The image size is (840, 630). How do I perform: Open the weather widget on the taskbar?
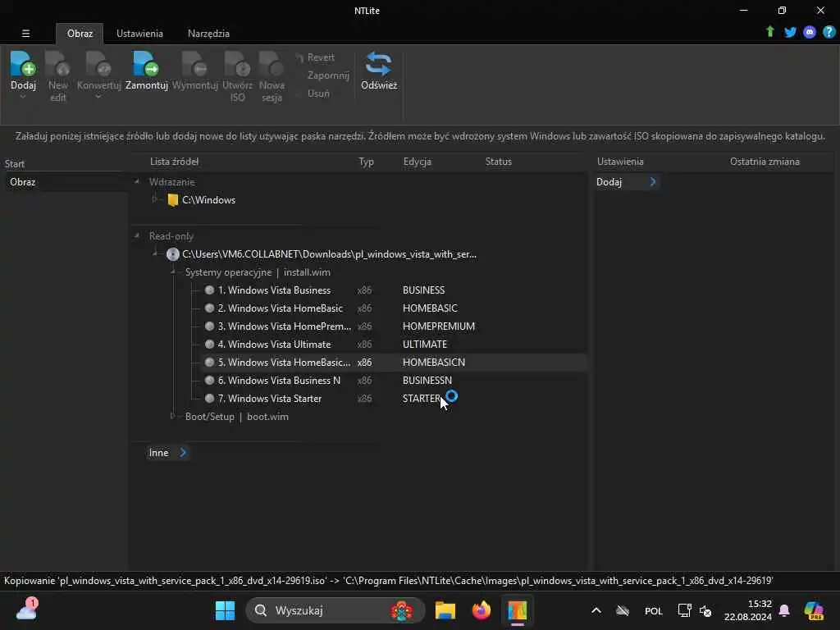27,609
